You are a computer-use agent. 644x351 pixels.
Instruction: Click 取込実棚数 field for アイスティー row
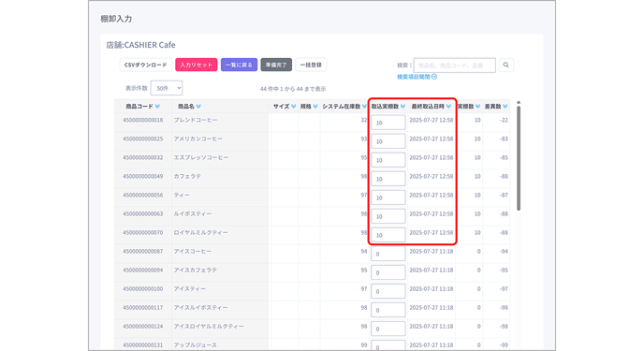tap(388, 291)
